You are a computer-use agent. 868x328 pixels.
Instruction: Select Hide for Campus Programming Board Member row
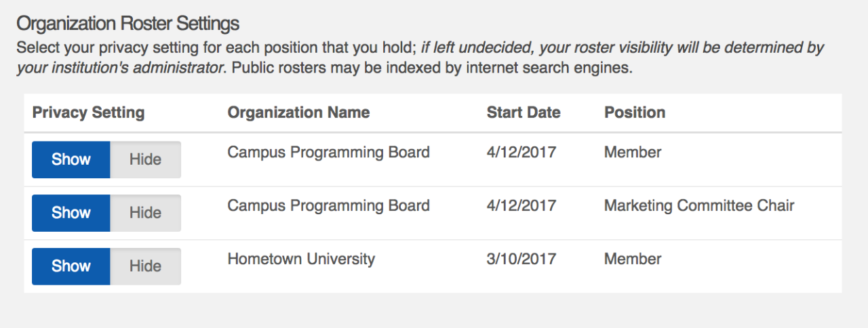pyautogui.click(x=145, y=159)
